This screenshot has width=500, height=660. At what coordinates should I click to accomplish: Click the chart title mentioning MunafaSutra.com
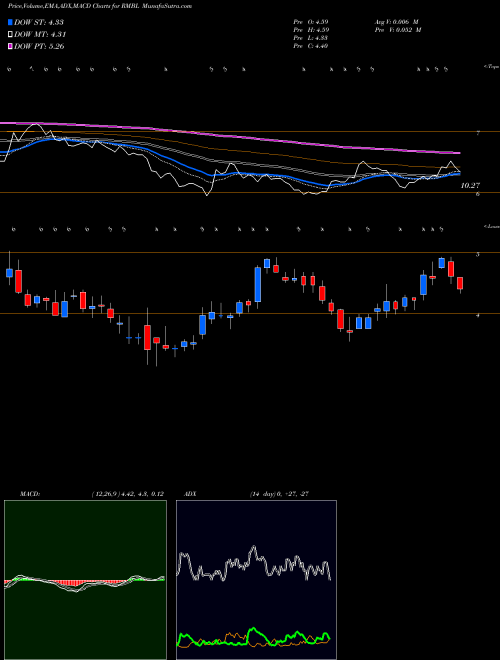(x=100, y=7)
